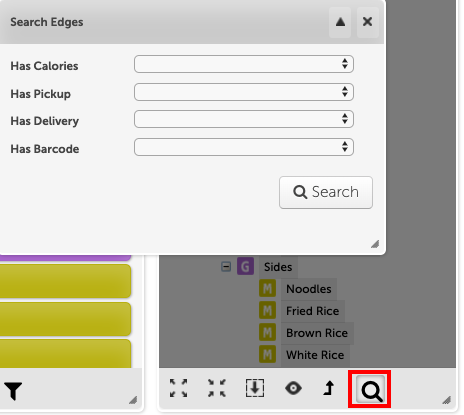Toggle the eye visibility icon
The height and width of the screenshot is (415, 464).
click(293, 388)
